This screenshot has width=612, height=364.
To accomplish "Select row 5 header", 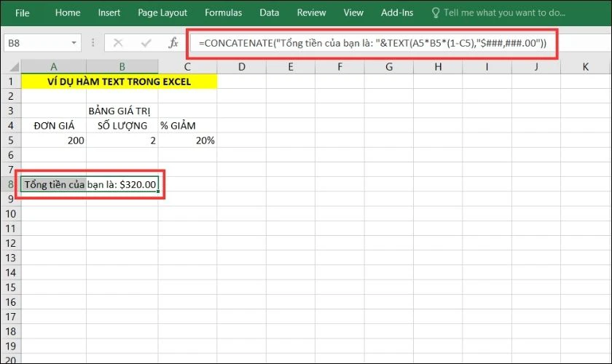I will (10, 141).
